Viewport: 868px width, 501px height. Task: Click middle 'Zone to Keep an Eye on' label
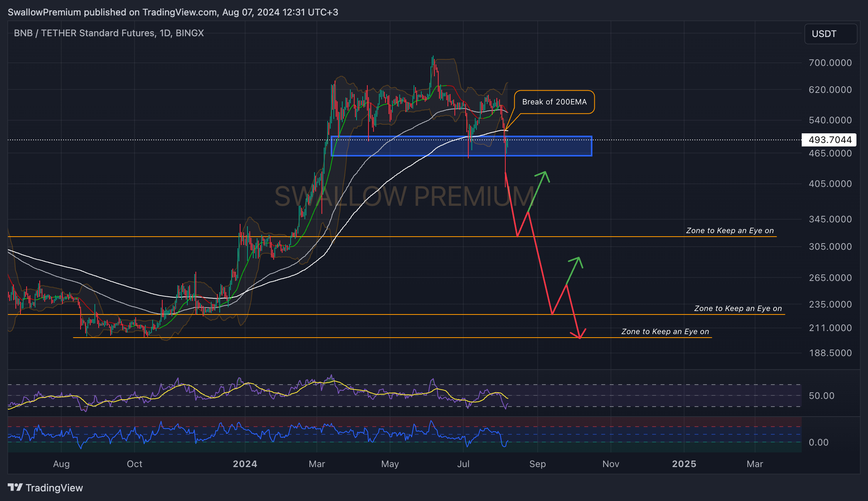(738, 308)
